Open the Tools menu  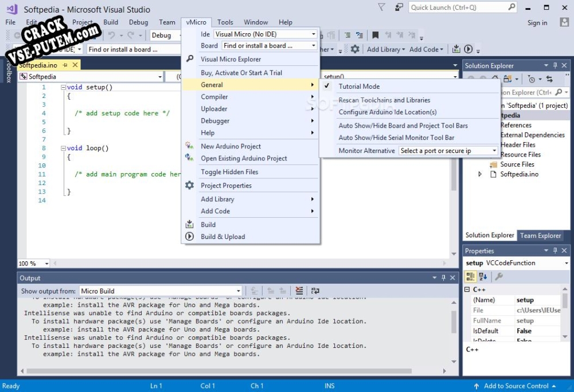[x=225, y=22]
